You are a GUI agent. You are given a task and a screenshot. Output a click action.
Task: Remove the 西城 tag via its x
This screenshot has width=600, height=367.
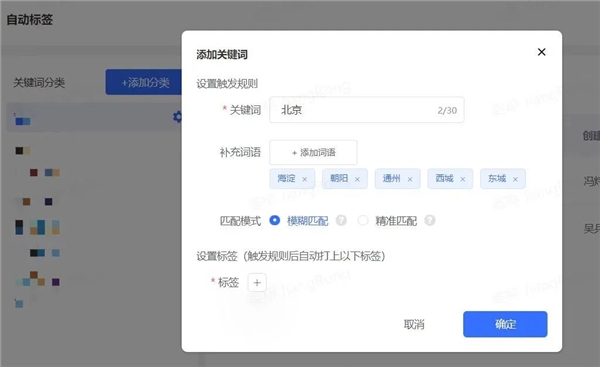tap(463, 179)
